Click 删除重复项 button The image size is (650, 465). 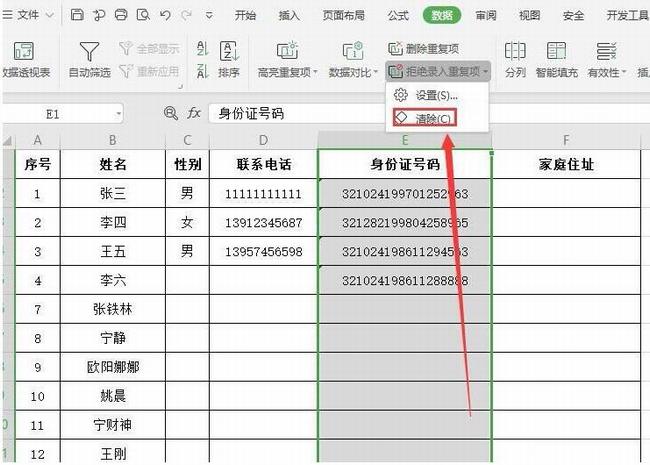point(424,48)
